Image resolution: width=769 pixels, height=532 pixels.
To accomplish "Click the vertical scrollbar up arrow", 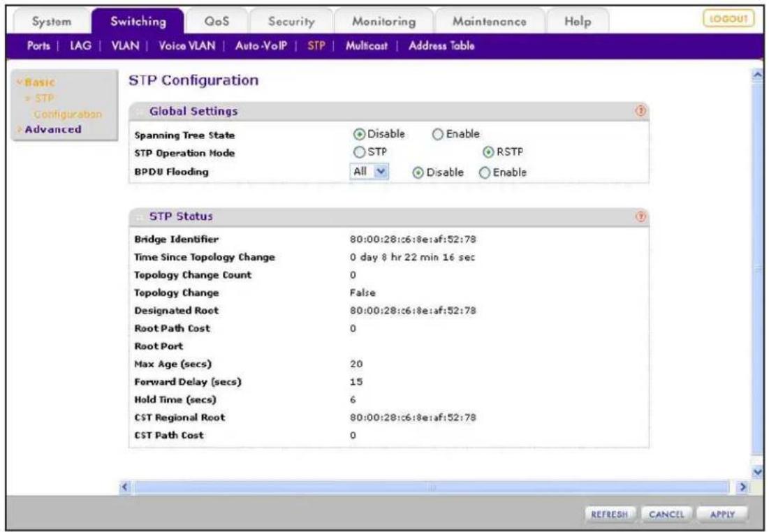I will point(757,75).
